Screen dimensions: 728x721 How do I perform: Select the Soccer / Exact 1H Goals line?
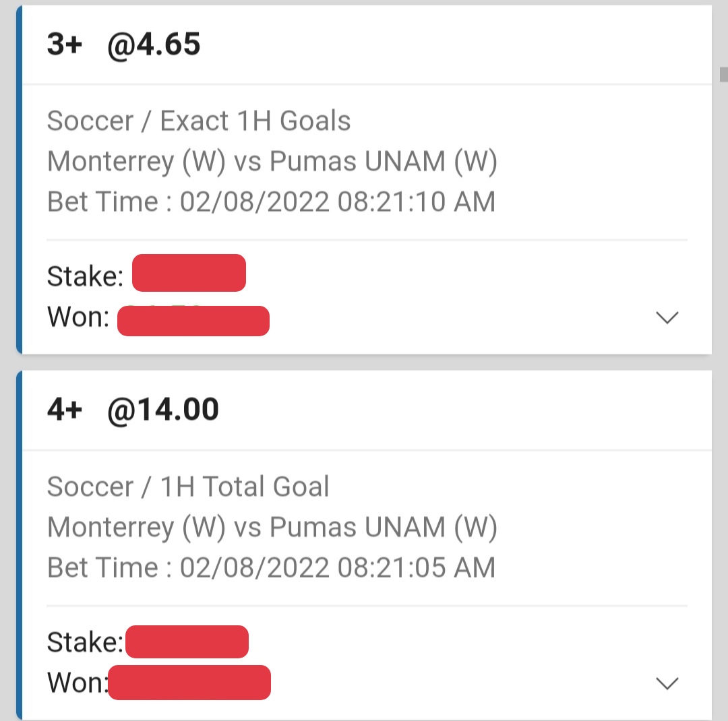pyautogui.click(x=199, y=121)
